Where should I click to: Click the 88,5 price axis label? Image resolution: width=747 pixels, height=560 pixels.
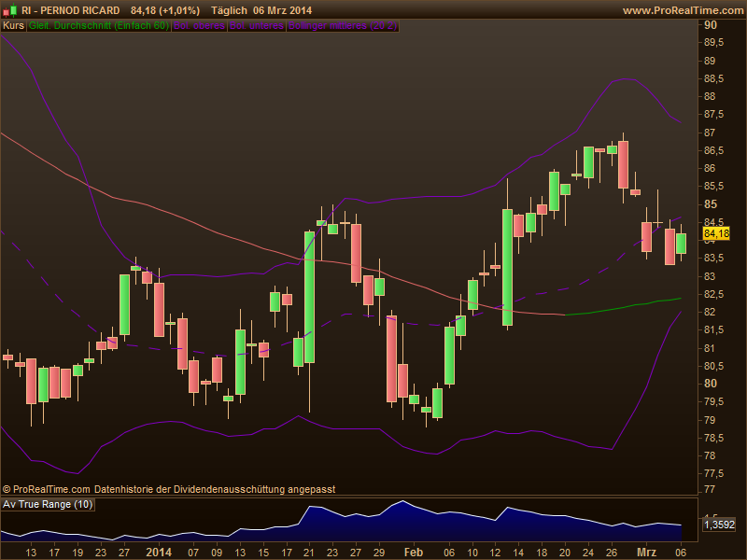click(713, 78)
